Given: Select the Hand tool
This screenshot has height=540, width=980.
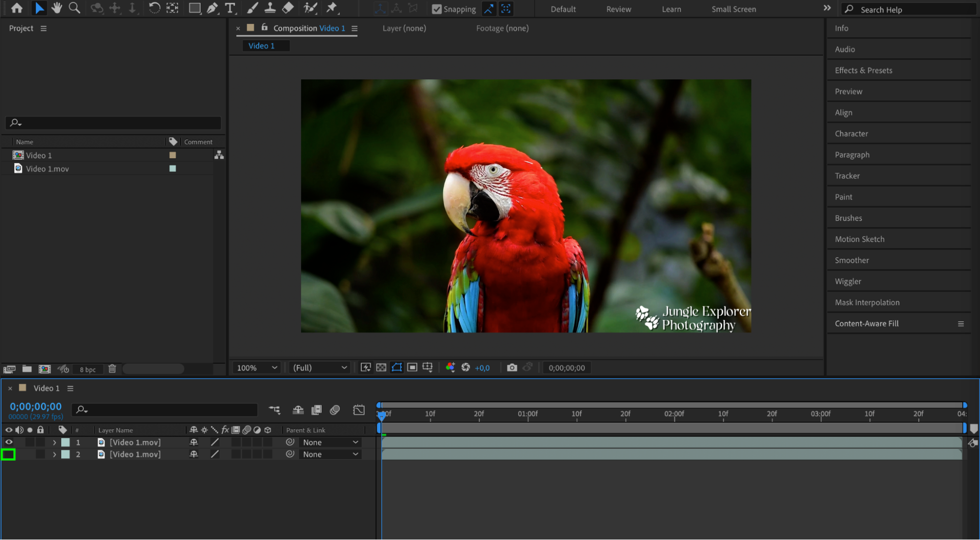Looking at the screenshot, I should click(x=57, y=8).
